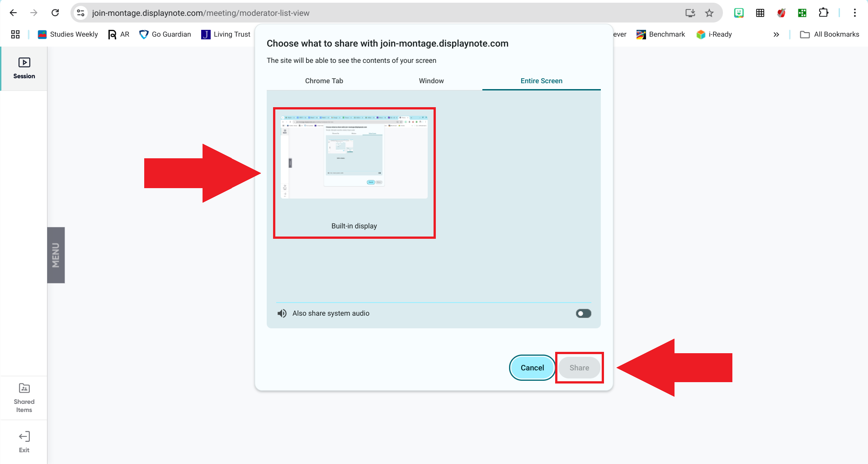Enable Also share system audio toggle
This screenshot has width=868, height=464.
[583, 313]
